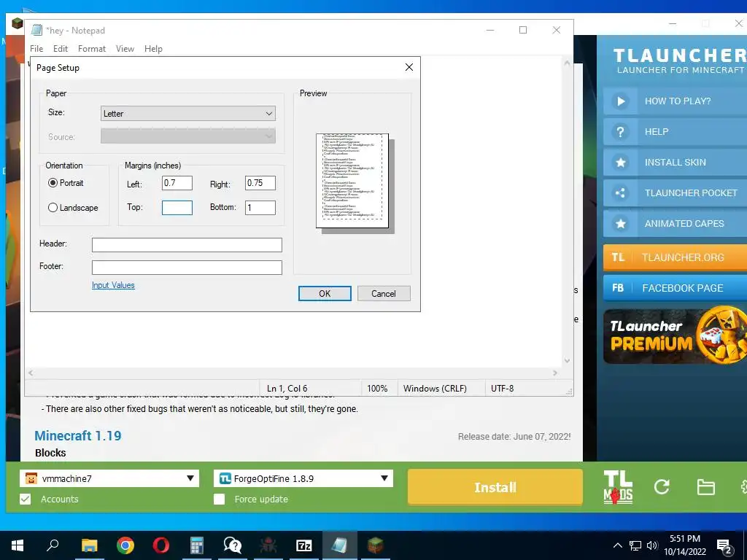This screenshot has height=560, width=747.
Task: Click the Left margin field
Action: click(177, 183)
